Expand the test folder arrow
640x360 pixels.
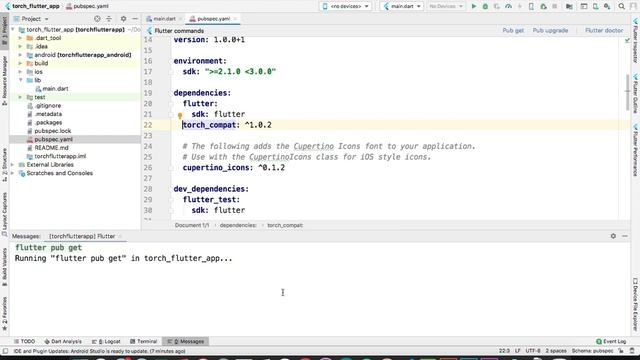click(20, 97)
